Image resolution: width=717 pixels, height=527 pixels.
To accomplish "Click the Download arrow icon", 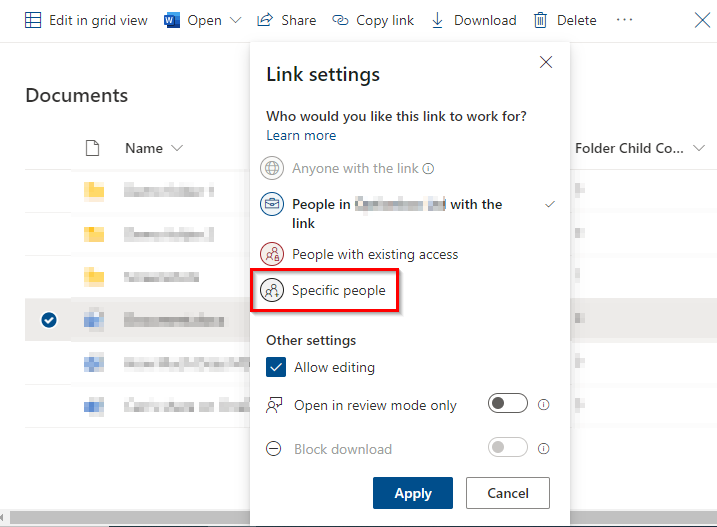I will tap(438, 20).
